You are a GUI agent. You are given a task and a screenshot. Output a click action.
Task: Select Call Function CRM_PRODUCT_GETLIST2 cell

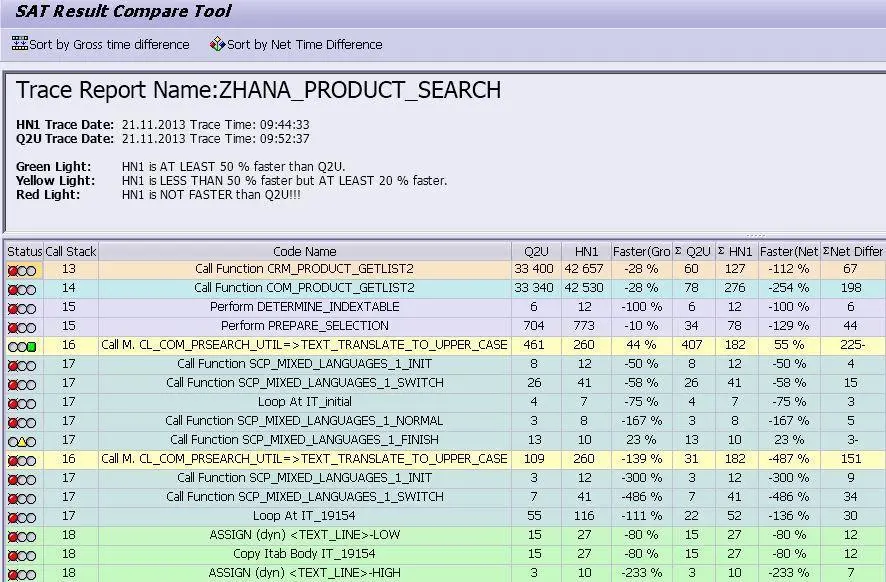305,269
